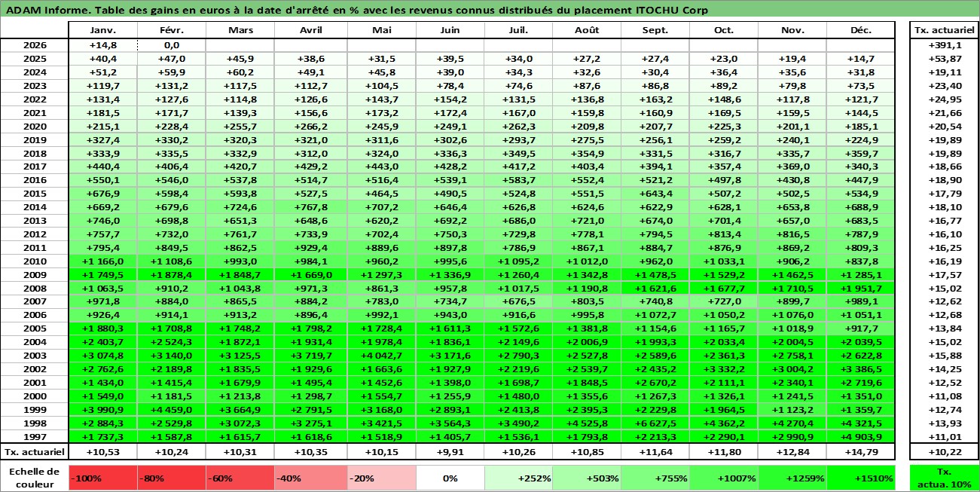Image resolution: width=980 pixels, height=492 pixels.
Task: Select the +503% green legend swatch
Action: click(x=587, y=478)
